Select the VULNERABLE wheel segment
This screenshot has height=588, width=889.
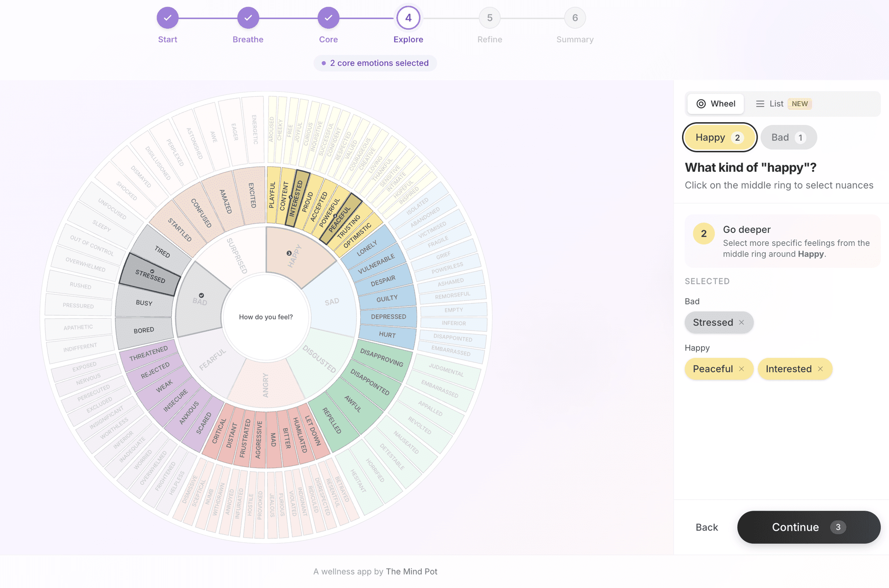pos(376,263)
